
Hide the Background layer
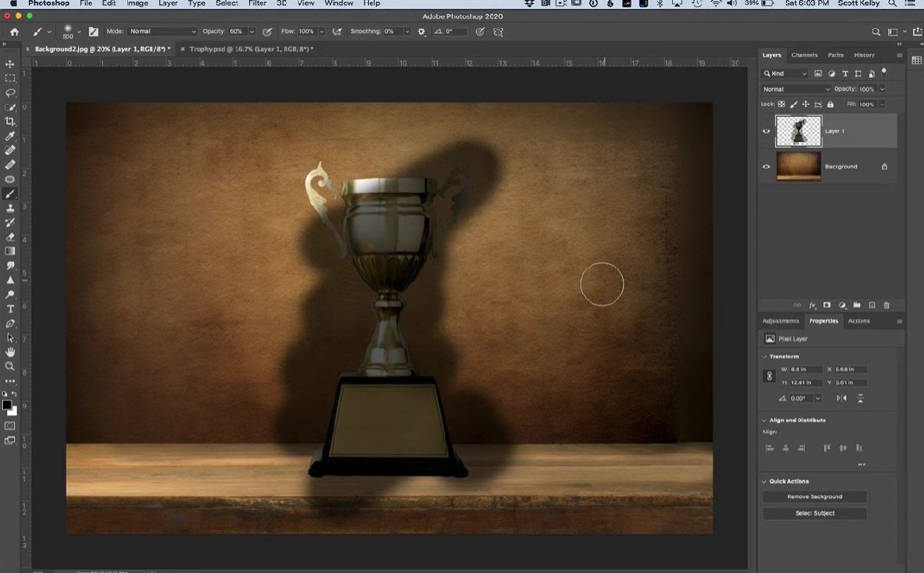(x=766, y=166)
